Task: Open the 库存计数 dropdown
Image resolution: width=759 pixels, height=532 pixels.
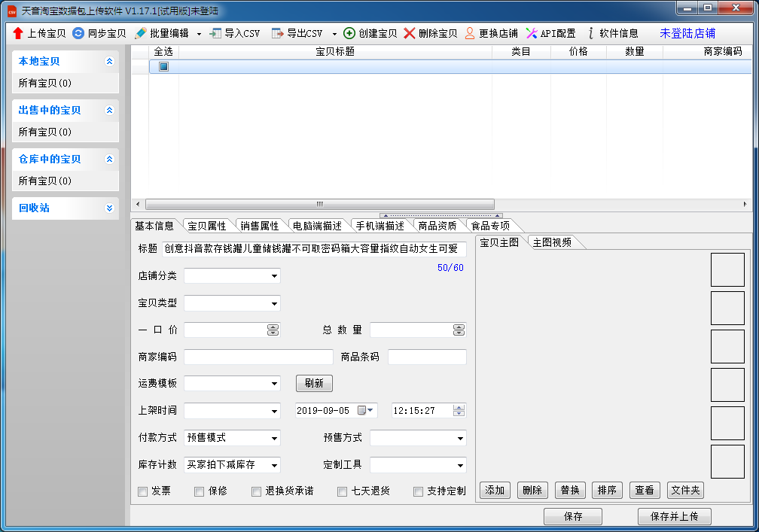Action: (x=274, y=465)
